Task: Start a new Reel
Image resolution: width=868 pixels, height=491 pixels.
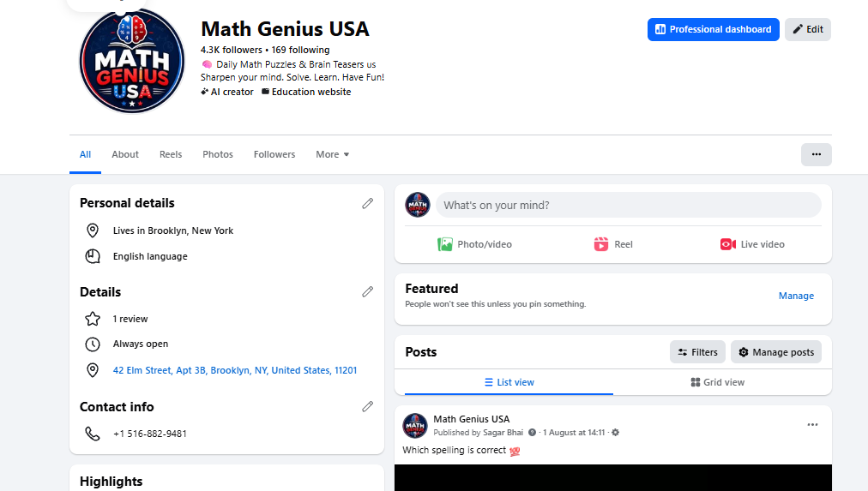Action: pyautogui.click(x=612, y=244)
